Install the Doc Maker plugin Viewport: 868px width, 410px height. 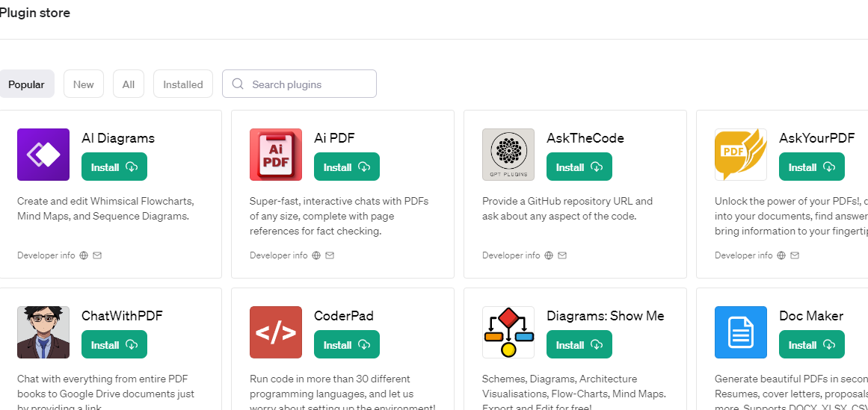(x=811, y=344)
